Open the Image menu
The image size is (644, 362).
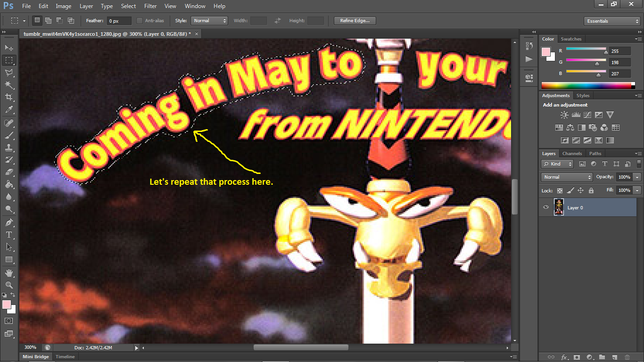pos(64,6)
